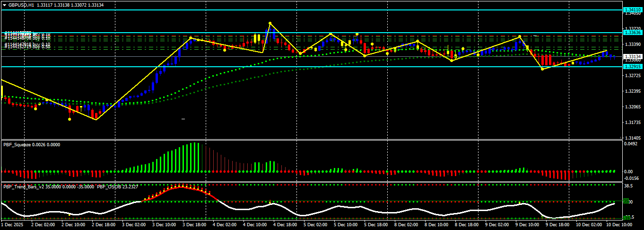
Task: Click the GBPUSD,H1 chart title text
Action: pos(21,5)
